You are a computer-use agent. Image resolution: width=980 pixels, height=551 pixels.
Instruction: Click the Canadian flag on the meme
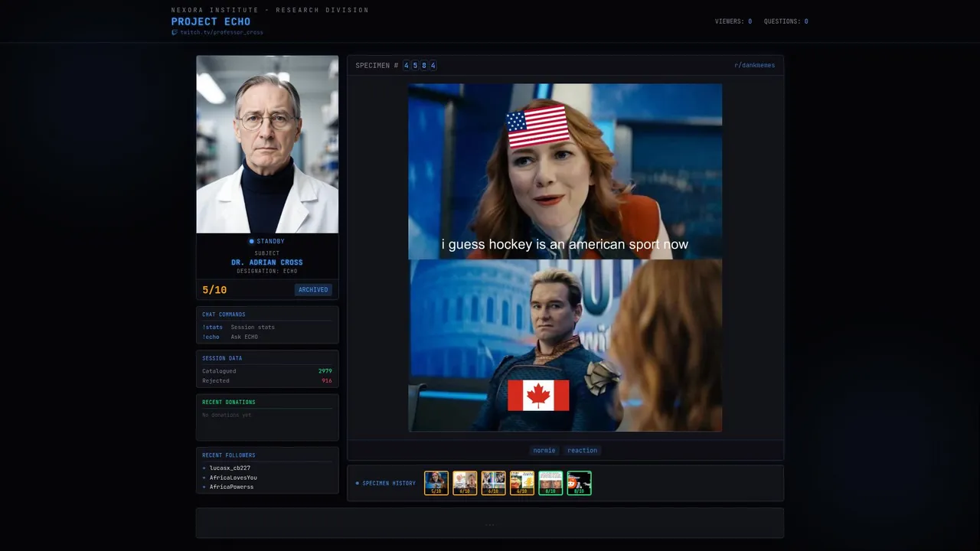click(538, 395)
